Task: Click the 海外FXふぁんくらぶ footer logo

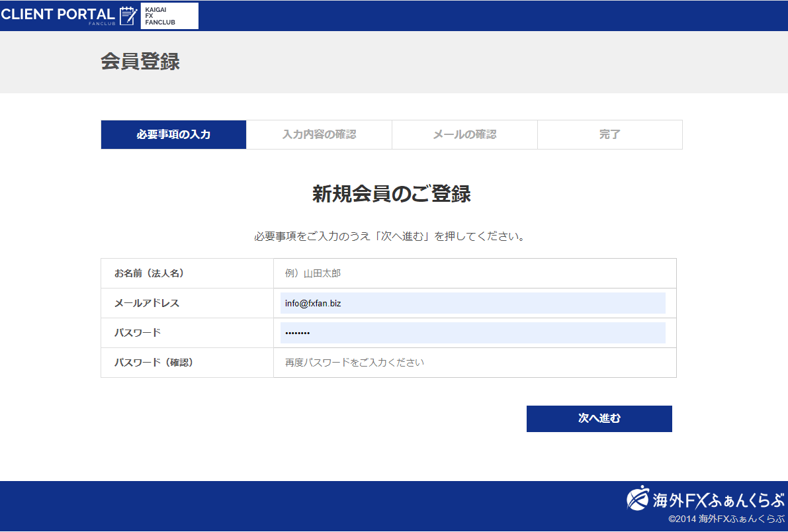Action: [x=705, y=499]
